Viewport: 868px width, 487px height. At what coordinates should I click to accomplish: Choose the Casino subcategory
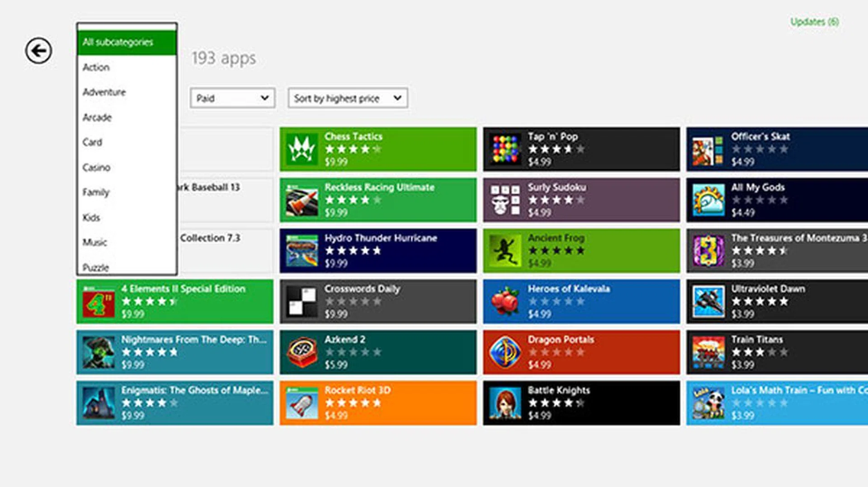click(x=96, y=168)
